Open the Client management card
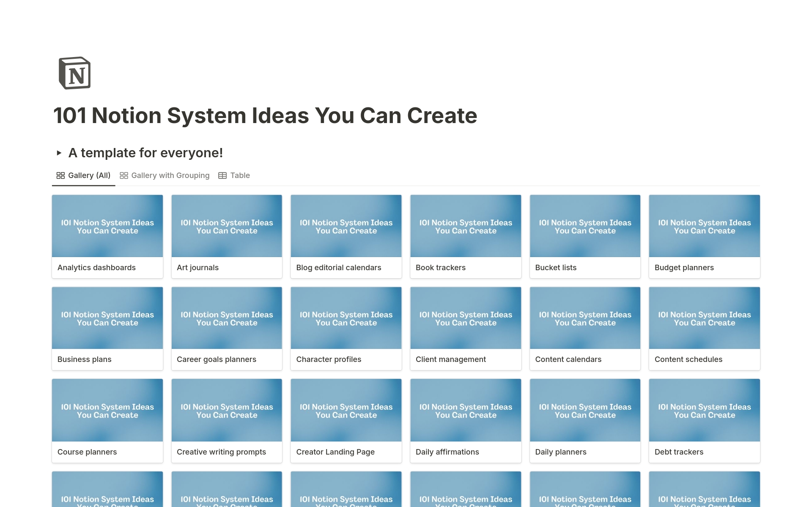 click(x=465, y=328)
